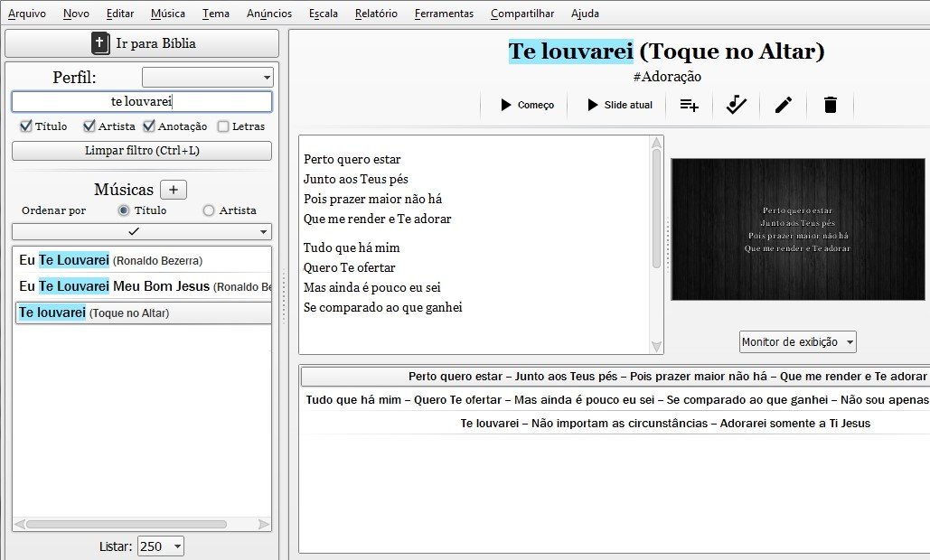This screenshot has width=930, height=560.
Task: Toggle the Anotação filter checkbox
Action: pyautogui.click(x=149, y=126)
